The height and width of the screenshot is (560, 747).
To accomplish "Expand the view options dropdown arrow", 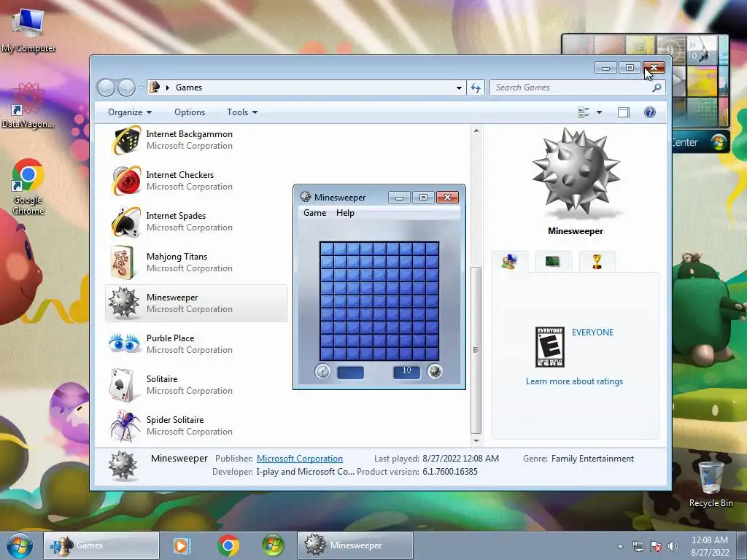I will pos(600,112).
